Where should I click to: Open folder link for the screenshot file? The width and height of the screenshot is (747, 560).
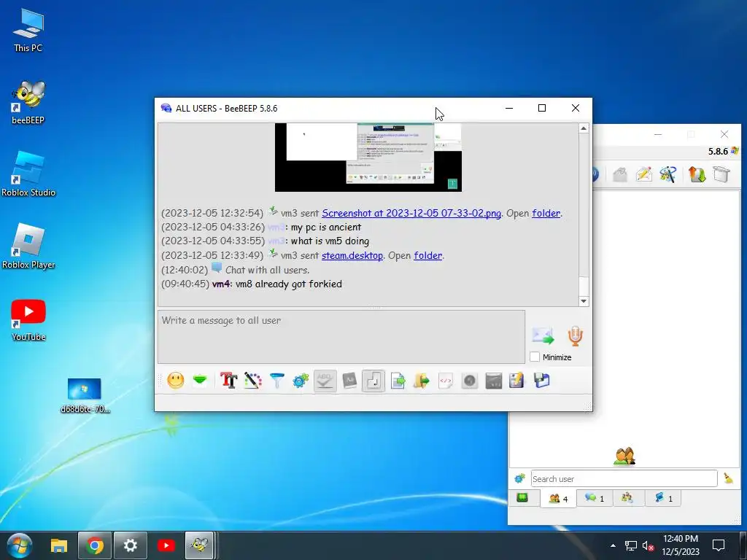pyautogui.click(x=546, y=213)
